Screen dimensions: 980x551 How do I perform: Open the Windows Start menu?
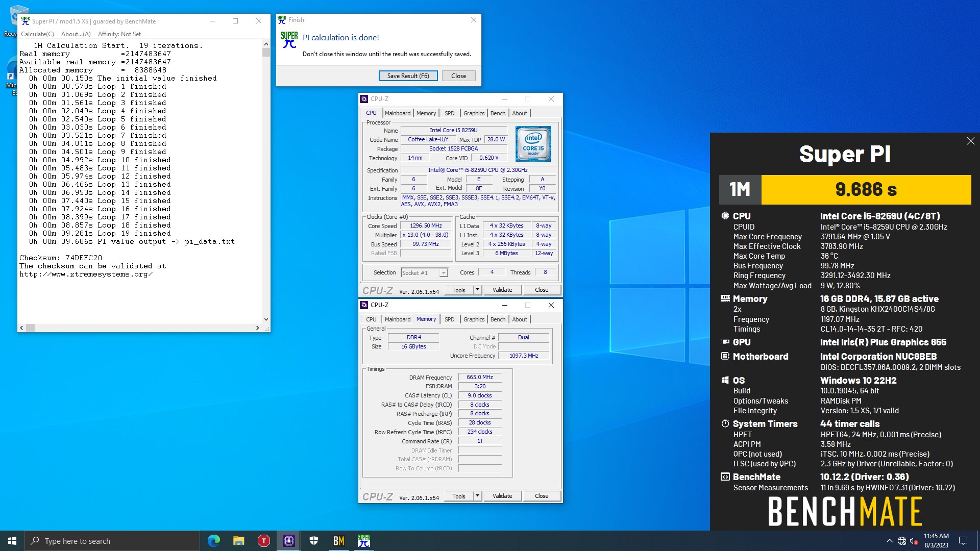coord(12,541)
